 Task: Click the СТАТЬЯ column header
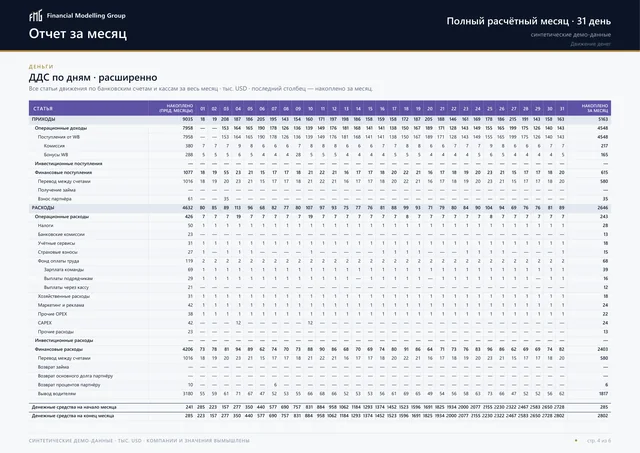click(43, 109)
